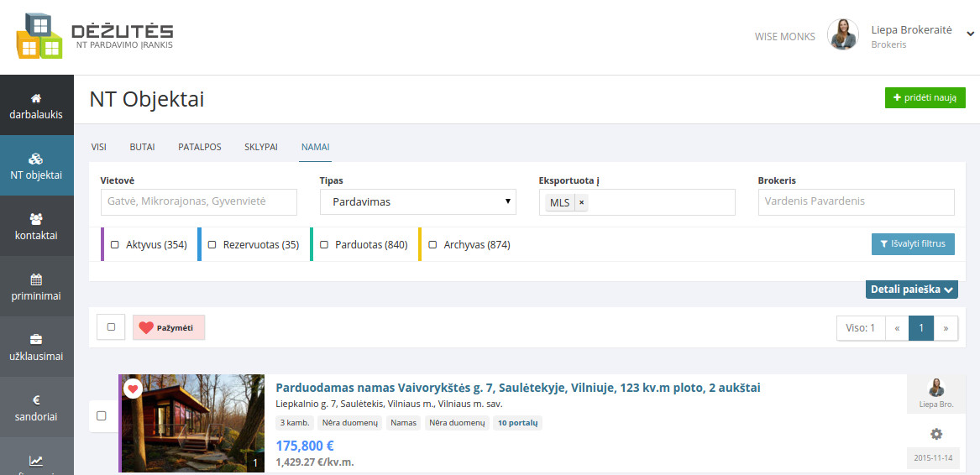Image resolution: width=980 pixels, height=475 pixels.
Task: Click the green pridėti naują button
Action: 925,98
